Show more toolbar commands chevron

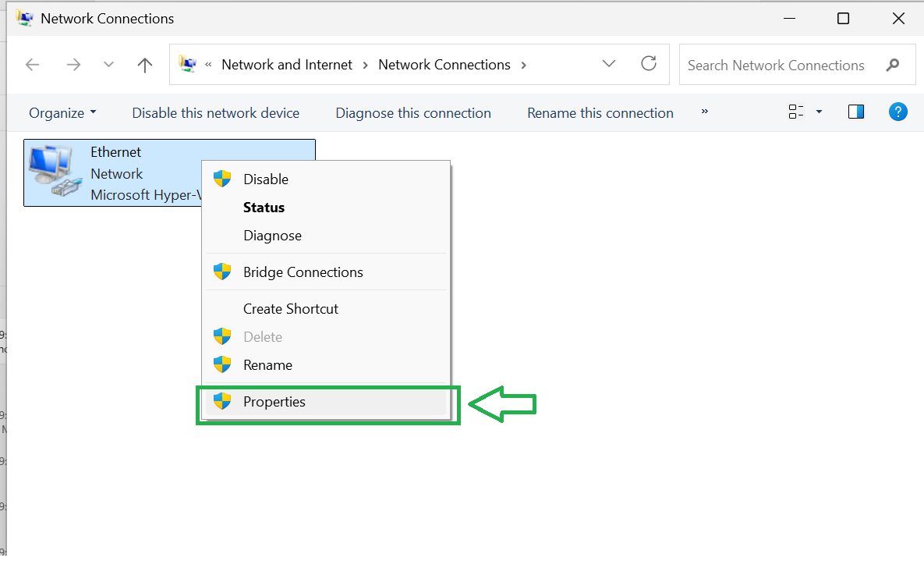704,112
